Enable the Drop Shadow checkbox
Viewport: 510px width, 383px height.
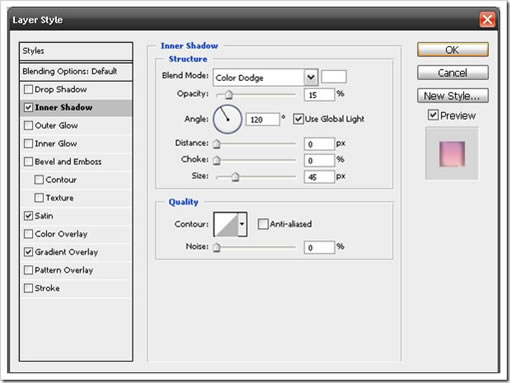[x=28, y=89]
